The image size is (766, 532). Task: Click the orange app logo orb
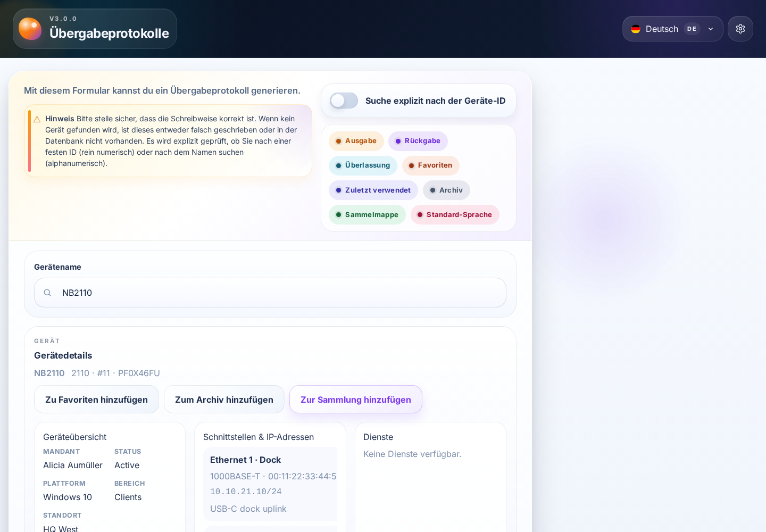pyautogui.click(x=30, y=29)
